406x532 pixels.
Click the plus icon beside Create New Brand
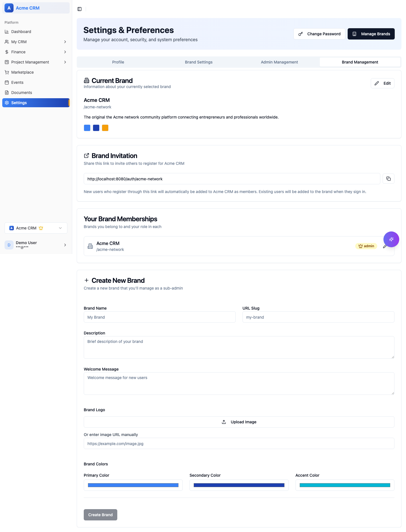[x=87, y=280]
